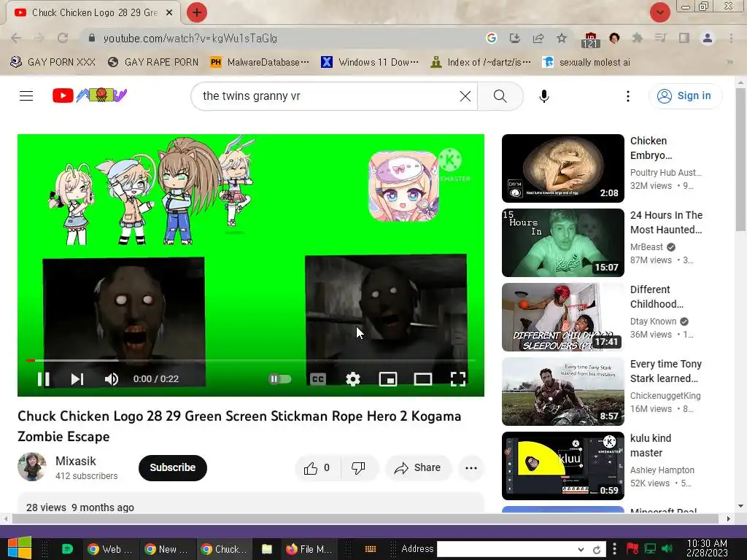
Task: Open the extensions puzzle icon
Action: [x=637, y=38]
